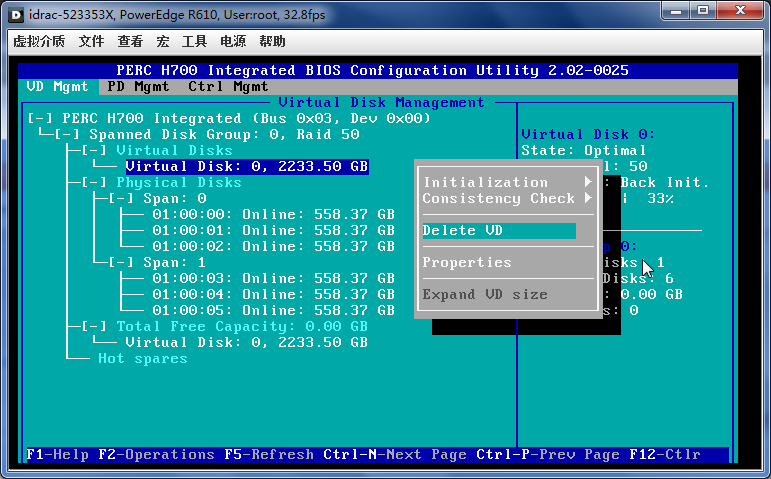The image size is (771, 479).
Task: Click the PERC H700 BIOS Configuration Utility title
Action: point(373,70)
